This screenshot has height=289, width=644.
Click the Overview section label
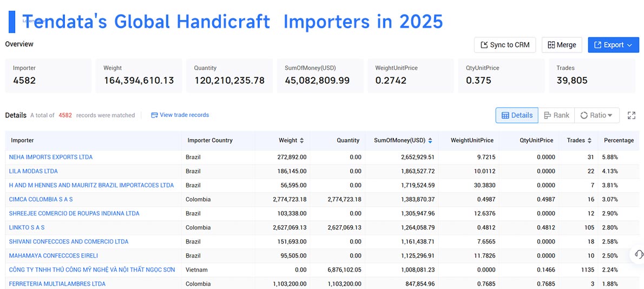click(x=19, y=44)
